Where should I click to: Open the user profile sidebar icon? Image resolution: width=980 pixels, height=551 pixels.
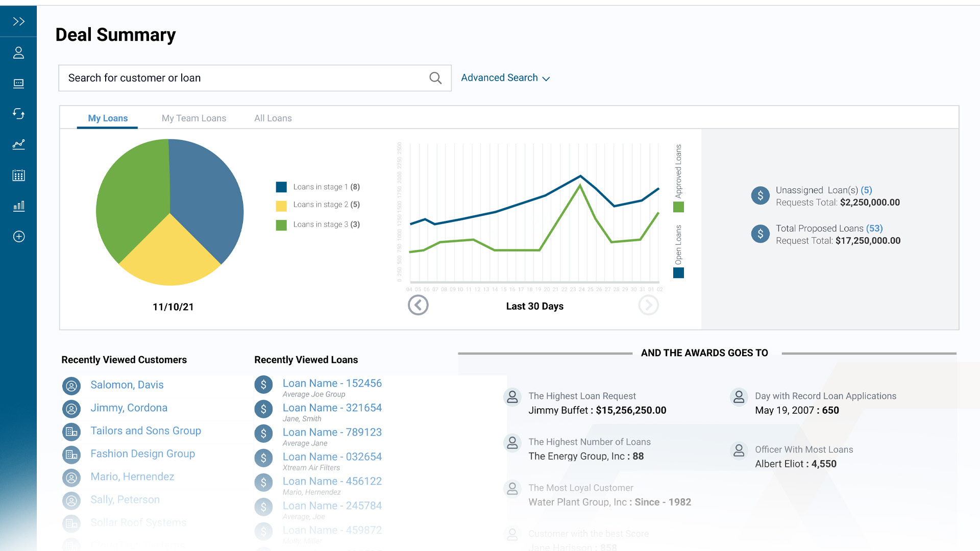[x=18, y=53]
